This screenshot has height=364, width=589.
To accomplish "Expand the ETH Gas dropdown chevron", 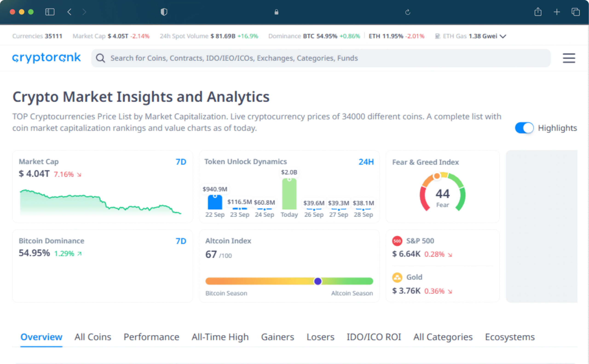I will [503, 36].
